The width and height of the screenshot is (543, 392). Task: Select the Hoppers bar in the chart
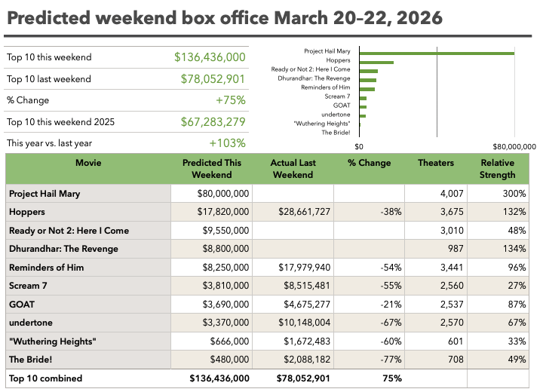coord(376,62)
